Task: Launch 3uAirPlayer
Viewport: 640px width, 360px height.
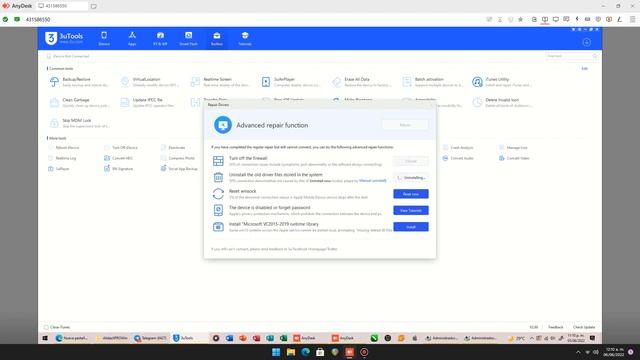Action: click(291, 82)
